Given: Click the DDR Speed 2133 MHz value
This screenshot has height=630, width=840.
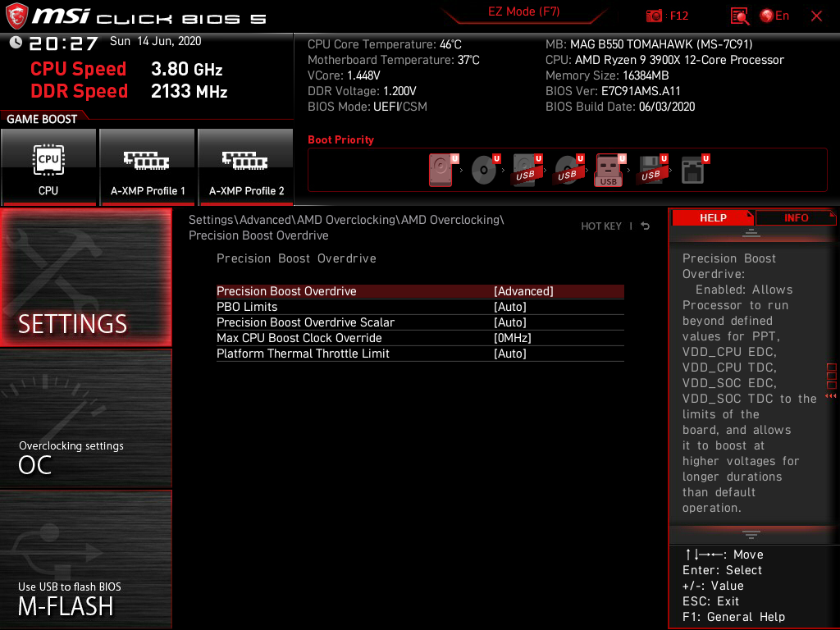Looking at the screenshot, I should (189, 91).
